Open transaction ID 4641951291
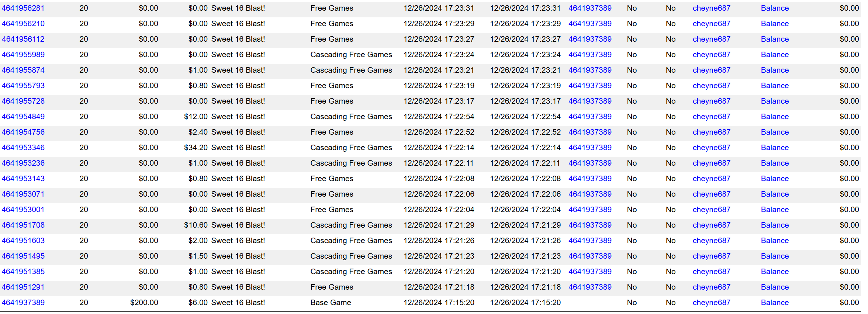The image size is (868, 314). tap(23, 287)
